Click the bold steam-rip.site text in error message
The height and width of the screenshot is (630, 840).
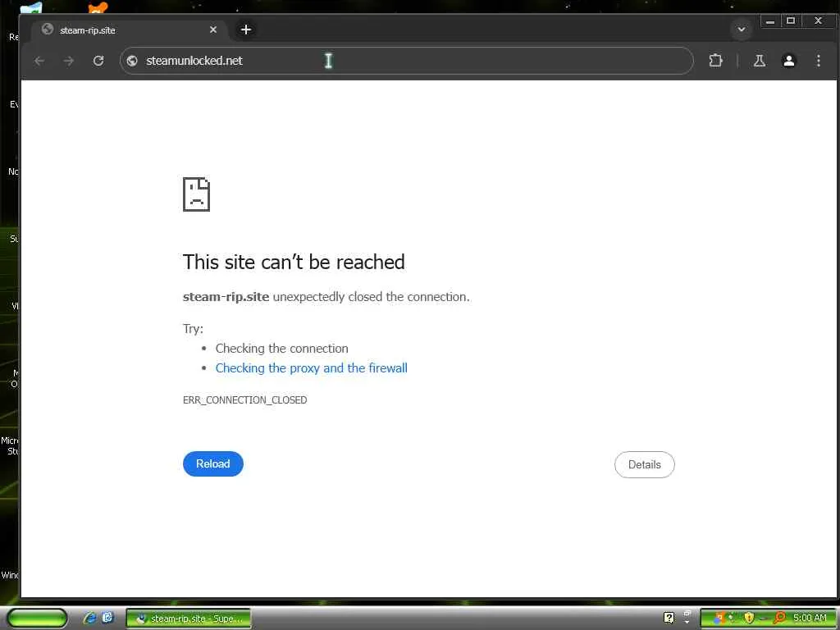tap(226, 297)
